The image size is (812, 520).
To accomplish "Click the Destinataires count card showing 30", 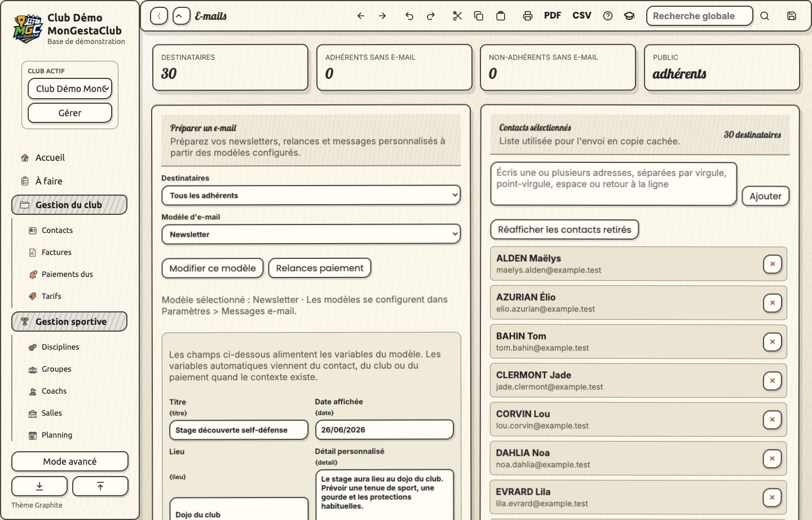I will click(230, 67).
